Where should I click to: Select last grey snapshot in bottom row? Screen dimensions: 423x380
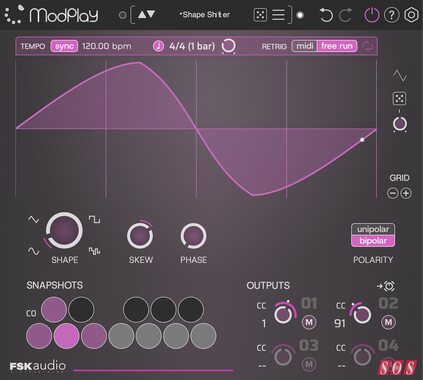click(x=203, y=336)
